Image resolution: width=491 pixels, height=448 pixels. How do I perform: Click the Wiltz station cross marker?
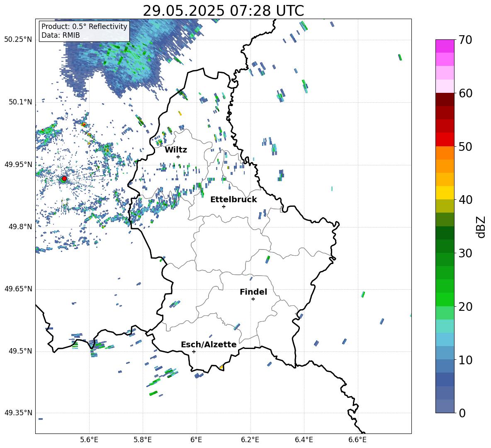178,157
